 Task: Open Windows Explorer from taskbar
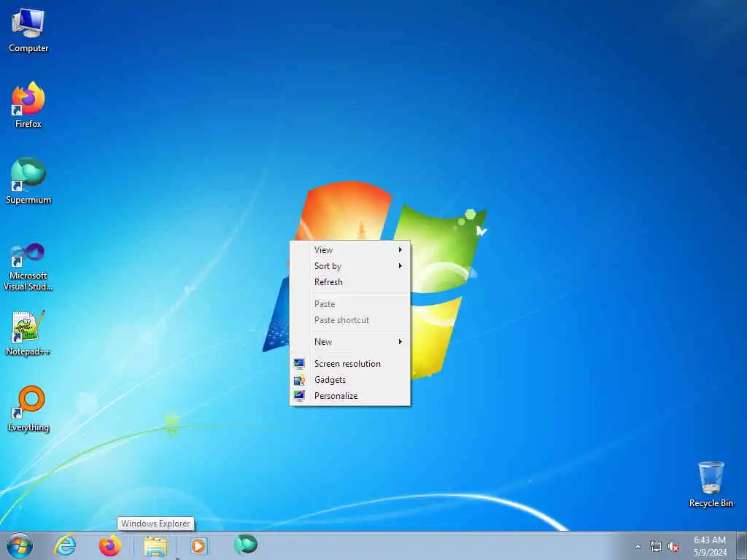(x=155, y=546)
